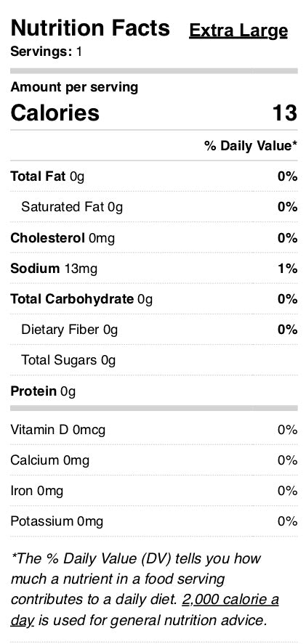Viewport: 306px width, 644px height.
Task: Click the Saturated Fat 0g row
Action: click(154, 207)
